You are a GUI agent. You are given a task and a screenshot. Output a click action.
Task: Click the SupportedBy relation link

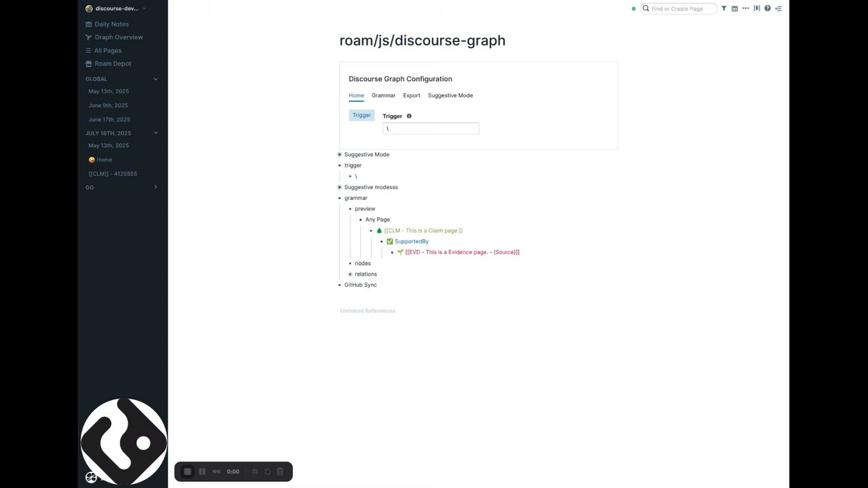(x=412, y=241)
